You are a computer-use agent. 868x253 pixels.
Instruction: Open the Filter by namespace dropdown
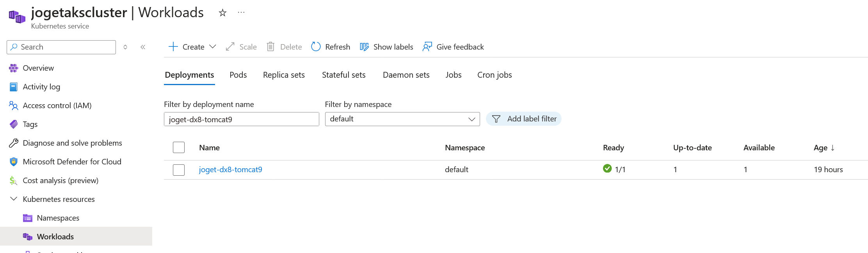point(402,119)
